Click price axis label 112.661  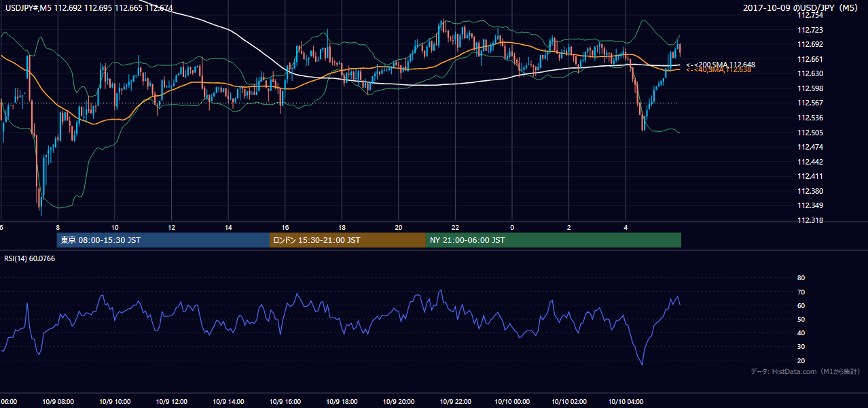[810, 59]
